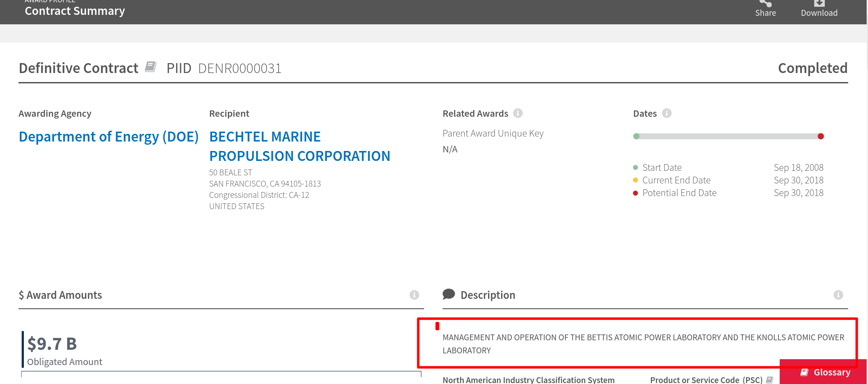Click Potential End Date label
Screen dimensions: 868x384
(x=679, y=193)
